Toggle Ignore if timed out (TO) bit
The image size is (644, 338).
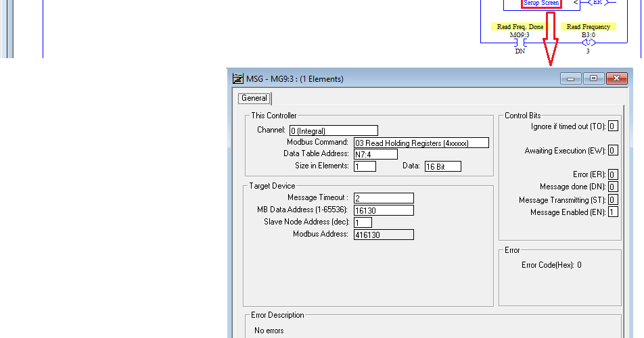pyautogui.click(x=613, y=126)
